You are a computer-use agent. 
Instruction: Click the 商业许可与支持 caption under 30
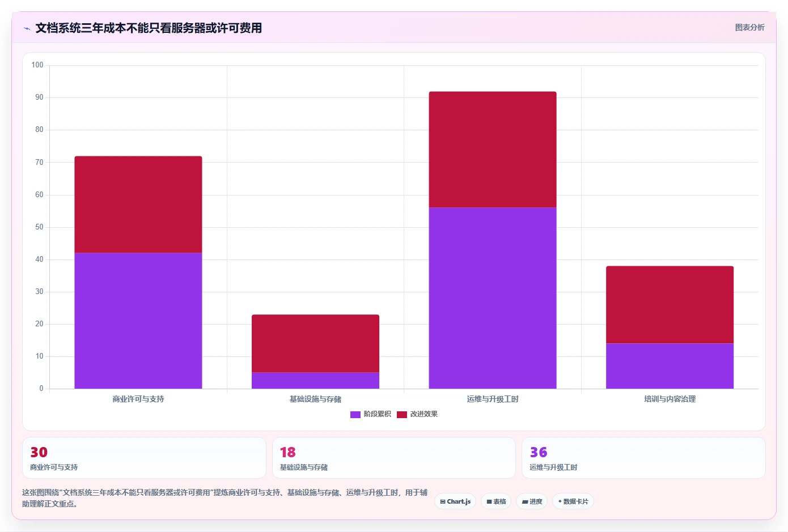click(54, 467)
